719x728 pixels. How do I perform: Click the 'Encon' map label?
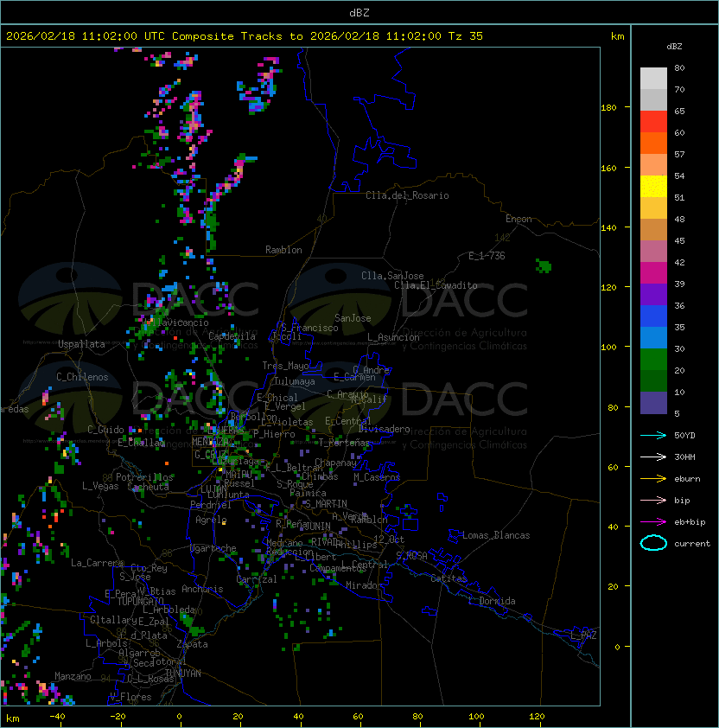point(519,219)
